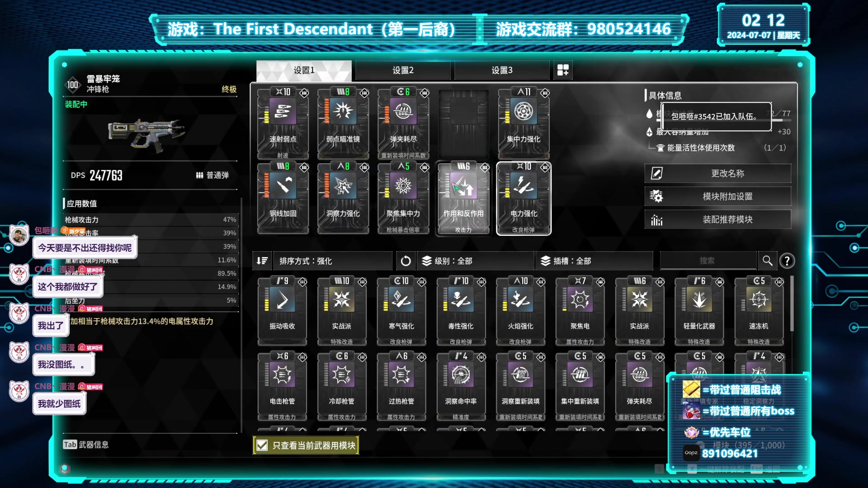Image resolution: width=868 pixels, height=488 pixels.
Task: Click the DPS 247763 value
Action: [97, 175]
